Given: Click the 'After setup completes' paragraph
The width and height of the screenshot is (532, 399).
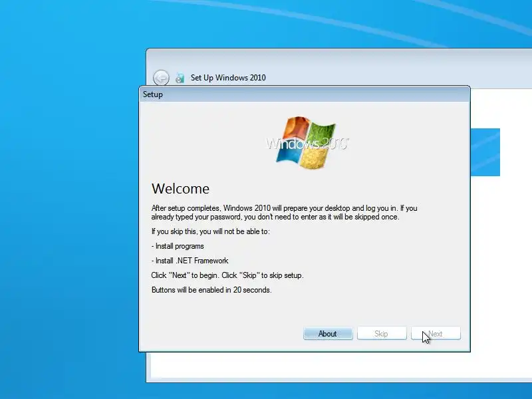Looking at the screenshot, I should tap(285, 212).
